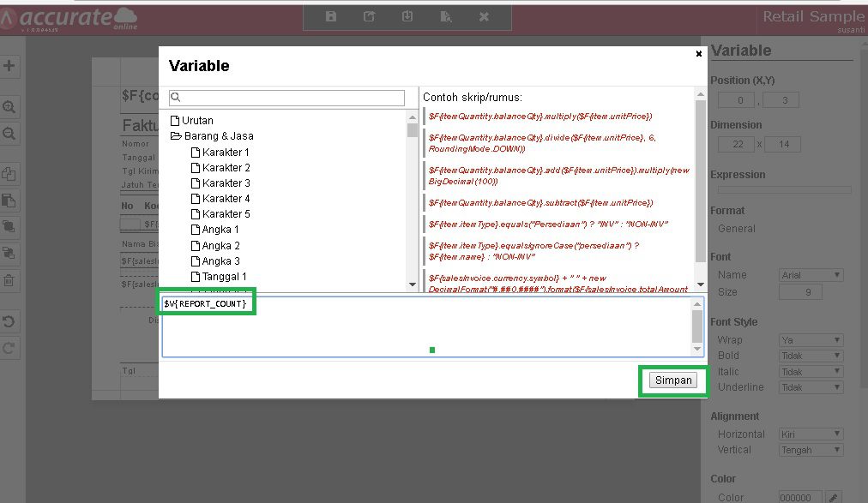The height and width of the screenshot is (503, 868).
Task: Click the X icon in top toolbar
Action: [x=484, y=16]
